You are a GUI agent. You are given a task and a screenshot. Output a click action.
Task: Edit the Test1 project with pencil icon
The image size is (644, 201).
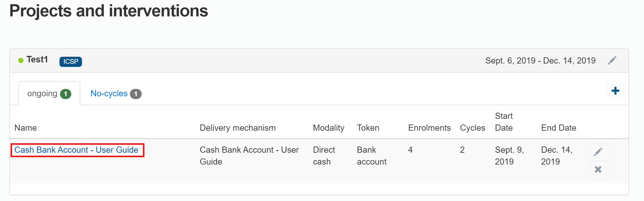[x=612, y=60]
